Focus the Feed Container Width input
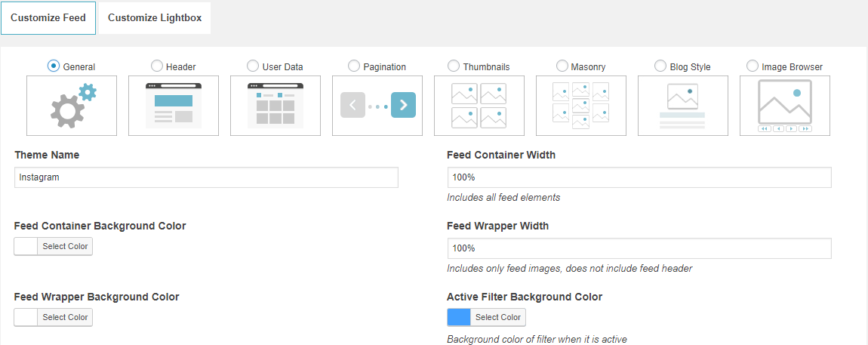Image resolution: width=868 pixels, height=345 pixels. [639, 177]
